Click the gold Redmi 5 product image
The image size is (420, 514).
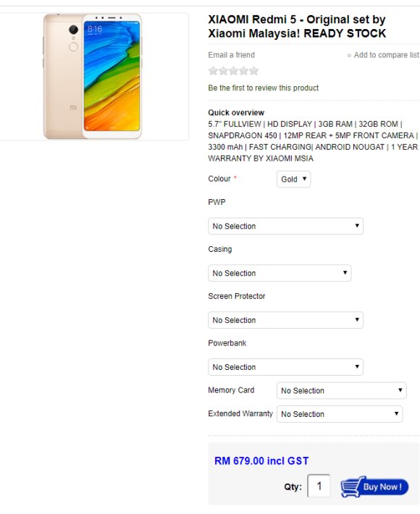pyautogui.click(x=93, y=77)
